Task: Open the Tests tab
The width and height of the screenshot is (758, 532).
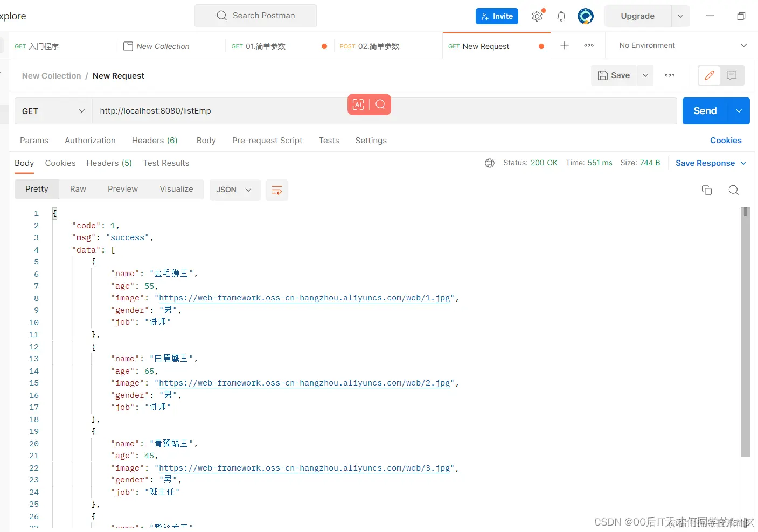Action: pos(329,141)
